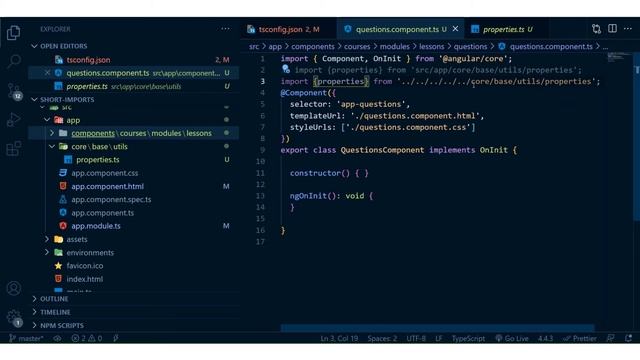Image resolution: width=640 pixels, height=360 pixels.
Task: Click the editor horizontal scrollbar
Action: point(437,328)
